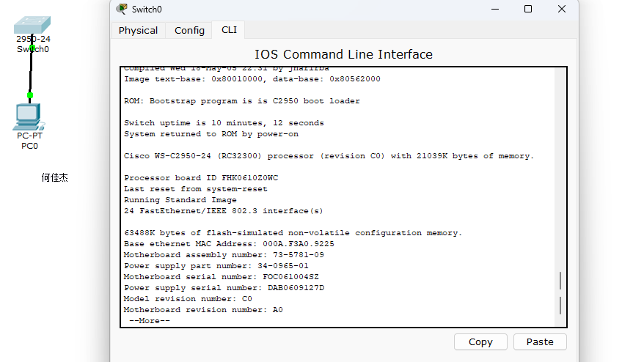Click the --More-- prompt in terminal
The width and height of the screenshot is (644, 362).
coord(149,320)
